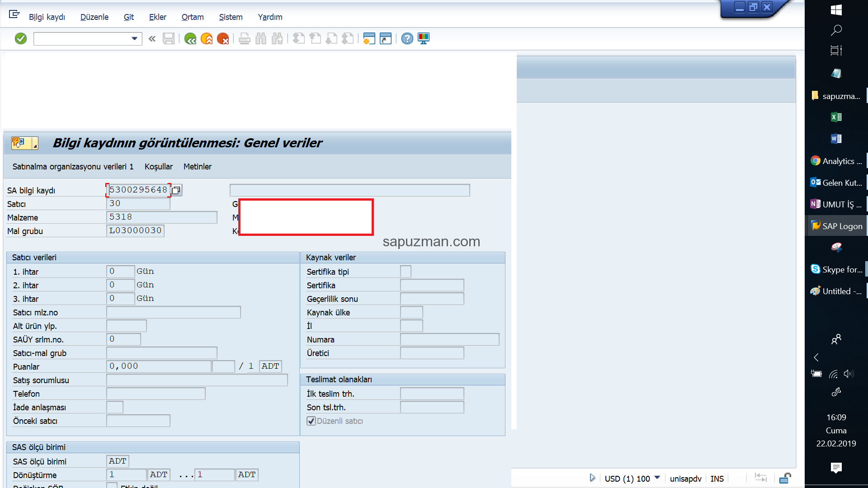Viewport: 868px width, 488px height.
Task: Collapse the command field with the double-chevron
Action: pyautogui.click(x=152, y=38)
